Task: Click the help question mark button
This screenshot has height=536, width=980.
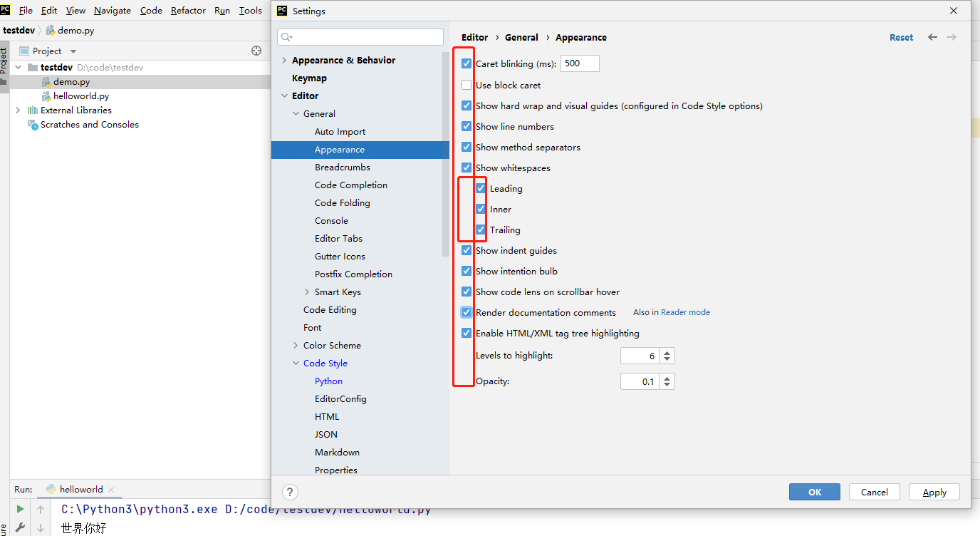Action: (290, 492)
